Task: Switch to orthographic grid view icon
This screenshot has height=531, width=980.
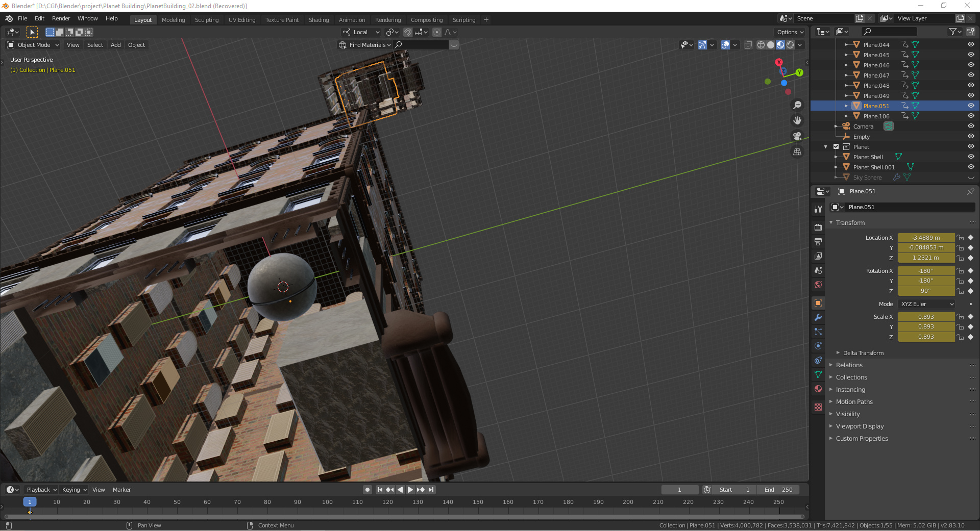Action: click(797, 152)
